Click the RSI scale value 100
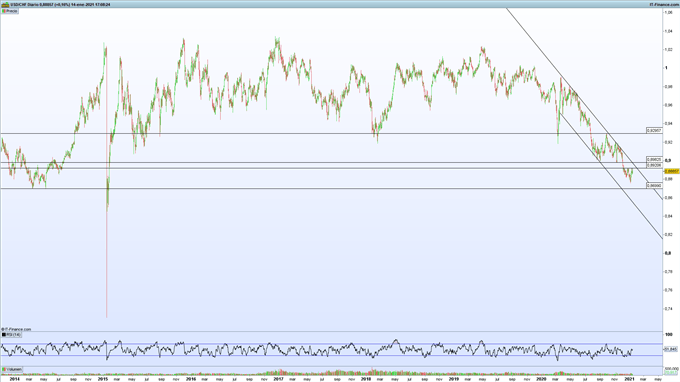The height and width of the screenshot is (382, 680). [668, 335]
